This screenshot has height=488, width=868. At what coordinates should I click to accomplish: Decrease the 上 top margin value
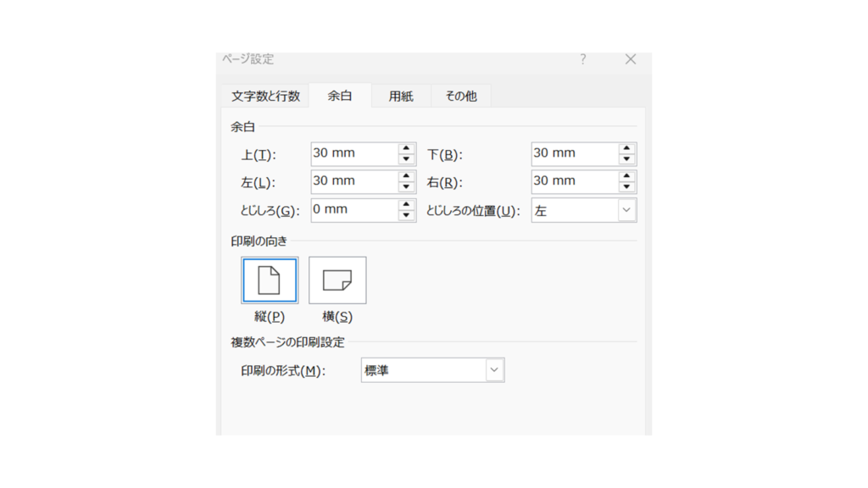[406, 159]
